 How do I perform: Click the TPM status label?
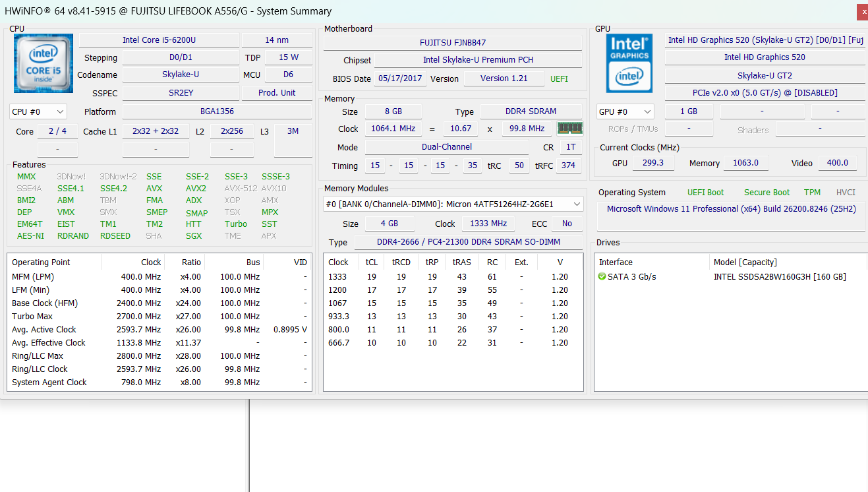click(x=812, y=193)
